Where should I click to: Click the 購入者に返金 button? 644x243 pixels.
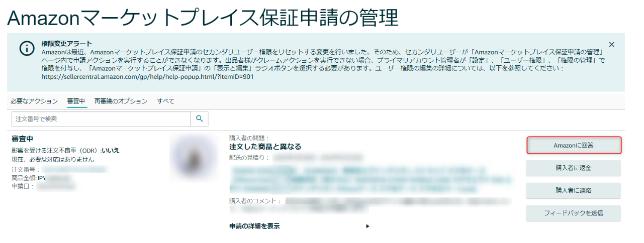point(574,168)
